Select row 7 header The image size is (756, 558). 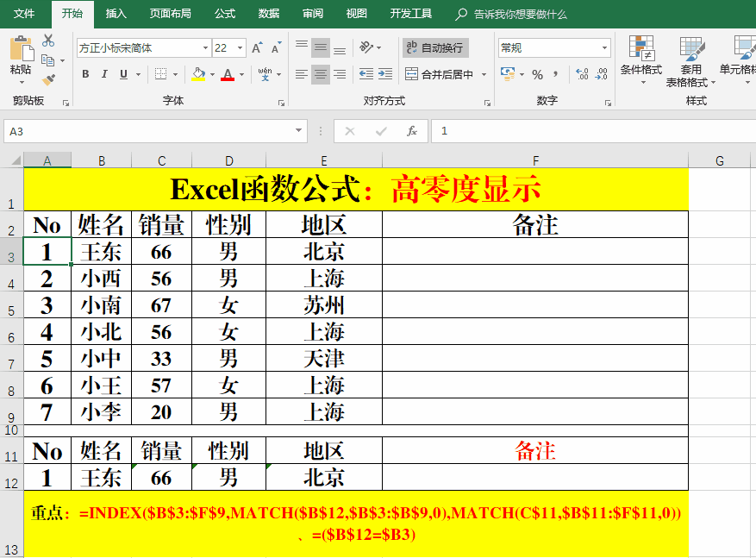(x=11, y=358)
